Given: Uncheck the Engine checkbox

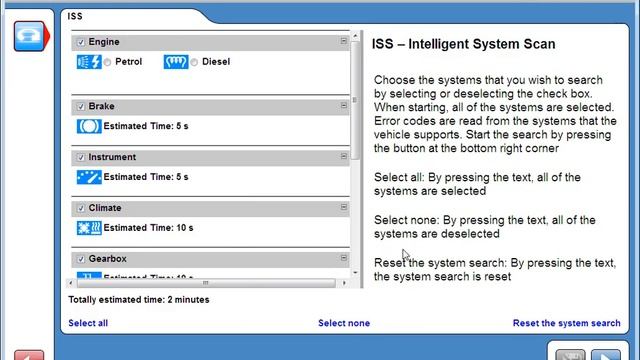Looking at the screenshot, I should [81, 42].
